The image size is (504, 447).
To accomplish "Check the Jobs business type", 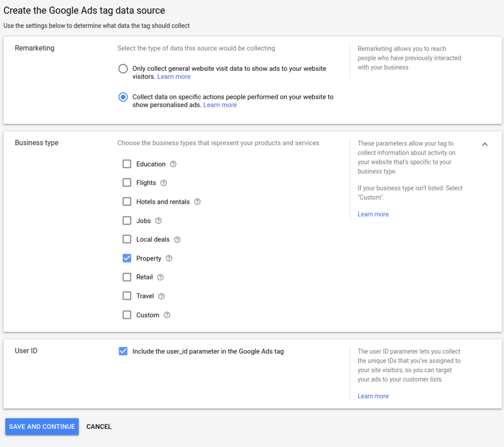I will click(127, 221).
